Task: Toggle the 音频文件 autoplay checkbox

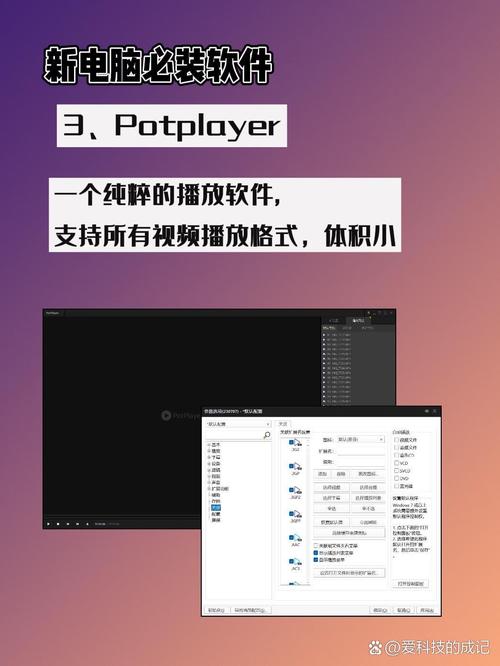Action: (396, 448)
